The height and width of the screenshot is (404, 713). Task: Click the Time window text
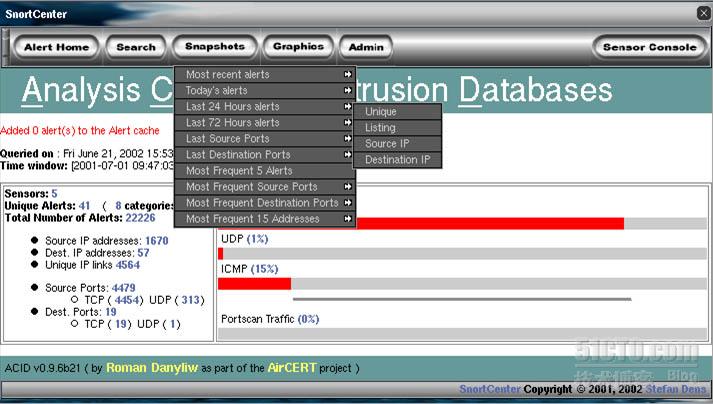(87, 166)
